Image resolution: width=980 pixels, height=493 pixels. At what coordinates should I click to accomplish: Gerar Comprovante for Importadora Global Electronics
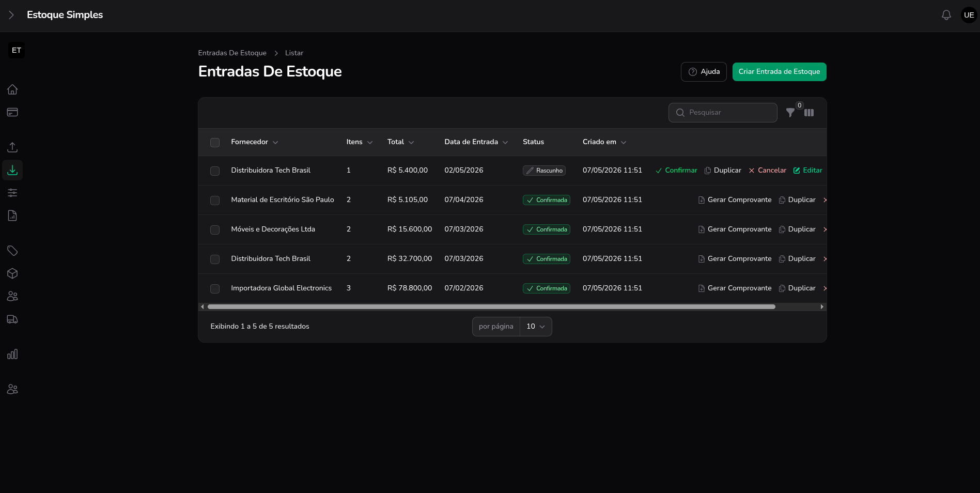coord(735,288)
